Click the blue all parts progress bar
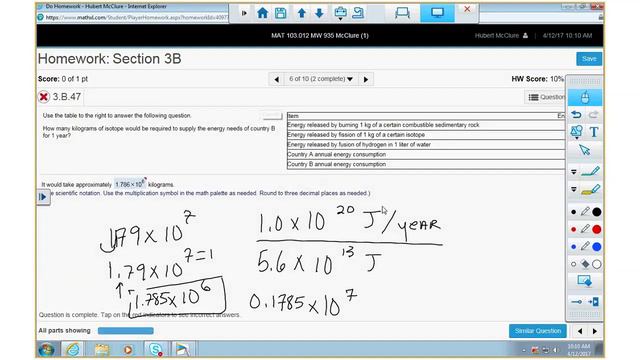 (126, 331)
